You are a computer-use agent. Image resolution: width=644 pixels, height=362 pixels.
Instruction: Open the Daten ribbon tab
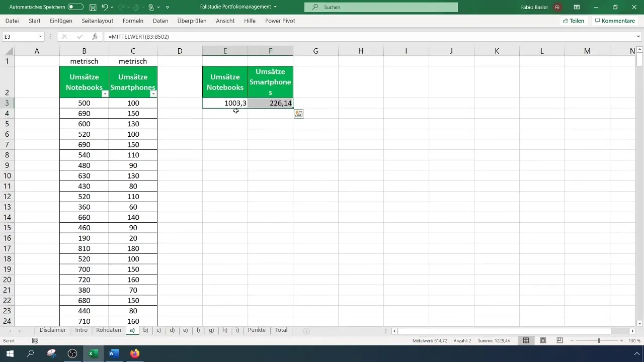click(x=160, y=21)
